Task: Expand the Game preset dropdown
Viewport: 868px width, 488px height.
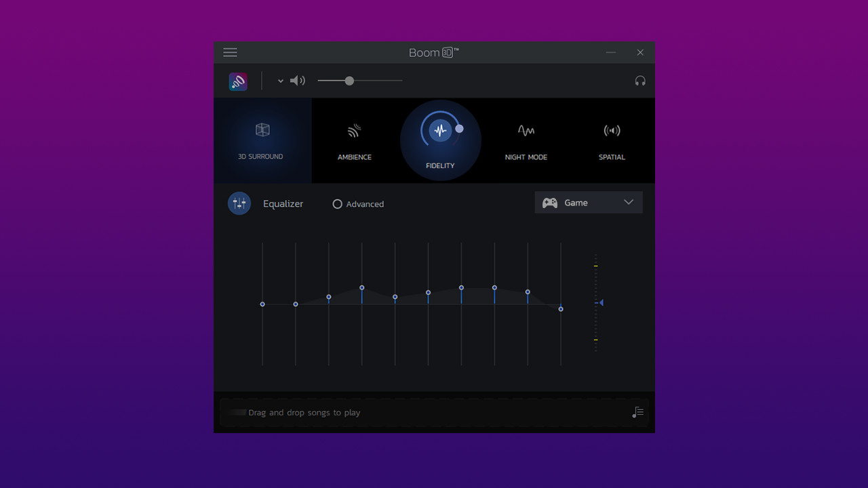Action: [628, 203]
